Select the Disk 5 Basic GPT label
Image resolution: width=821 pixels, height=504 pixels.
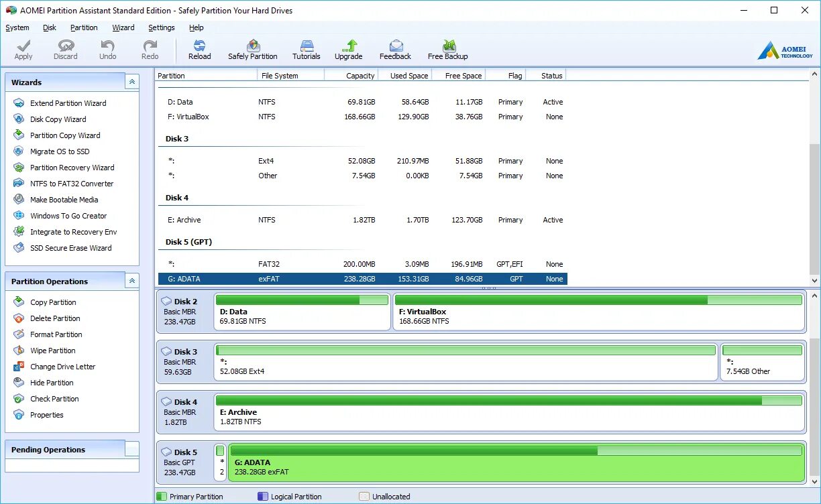tap(184, 462)
